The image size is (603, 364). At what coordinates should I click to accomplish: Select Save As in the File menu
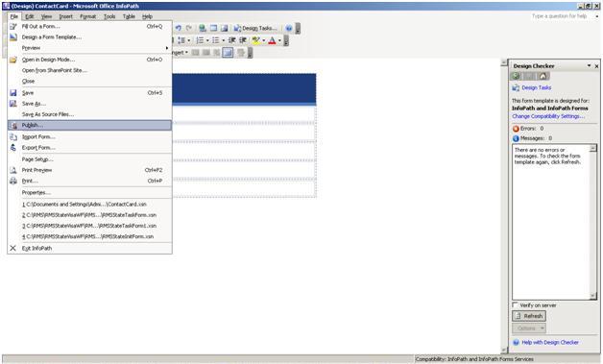click(89, 104)
